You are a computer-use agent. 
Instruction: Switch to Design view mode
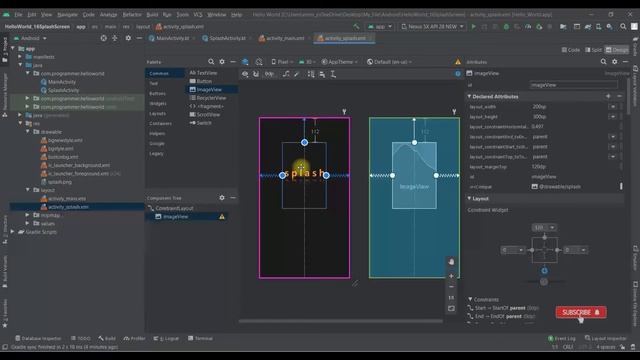point(617,50)
